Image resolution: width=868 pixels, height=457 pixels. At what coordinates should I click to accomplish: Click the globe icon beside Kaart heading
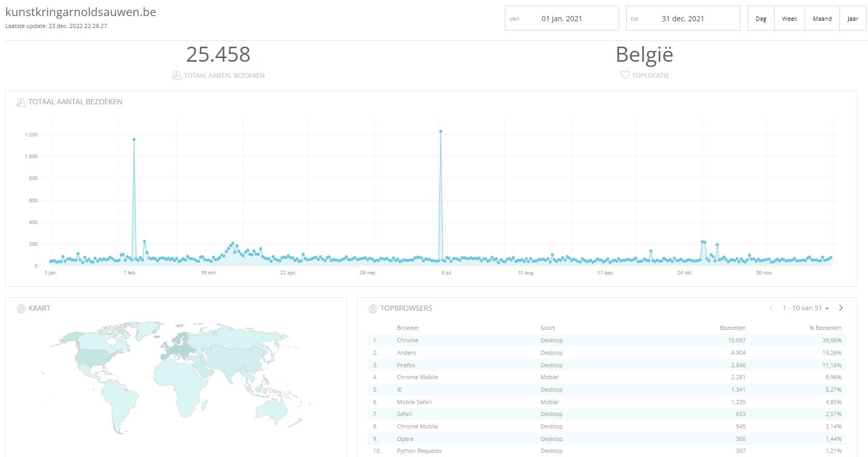click(x=21, y=309)
